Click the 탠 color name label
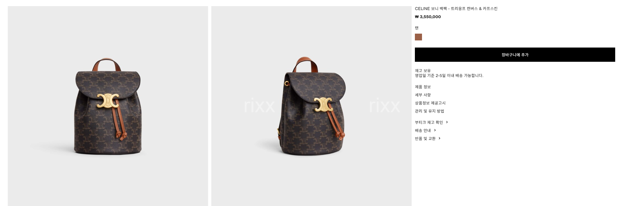 (x=417, y=28)
